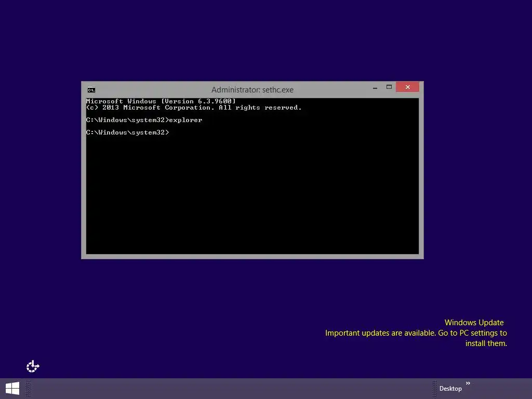Click the 'explorer' command text
Image resolution: width=532 pixels, height=399 pixels.
(x=185, y=120)
